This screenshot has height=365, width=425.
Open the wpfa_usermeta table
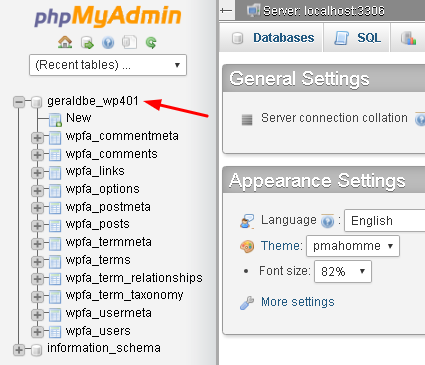109,313
